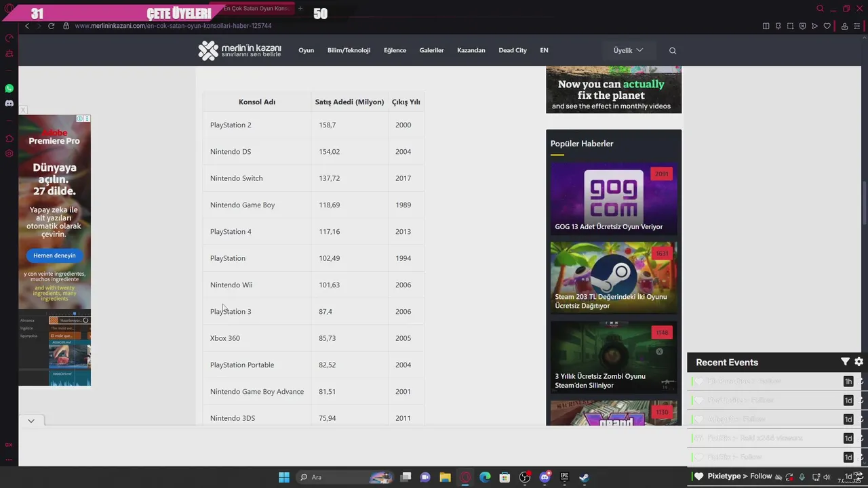Click the Nintendo Wii table cell
The height and width of the screenshot is (488, 868).
tap(257, 285)
